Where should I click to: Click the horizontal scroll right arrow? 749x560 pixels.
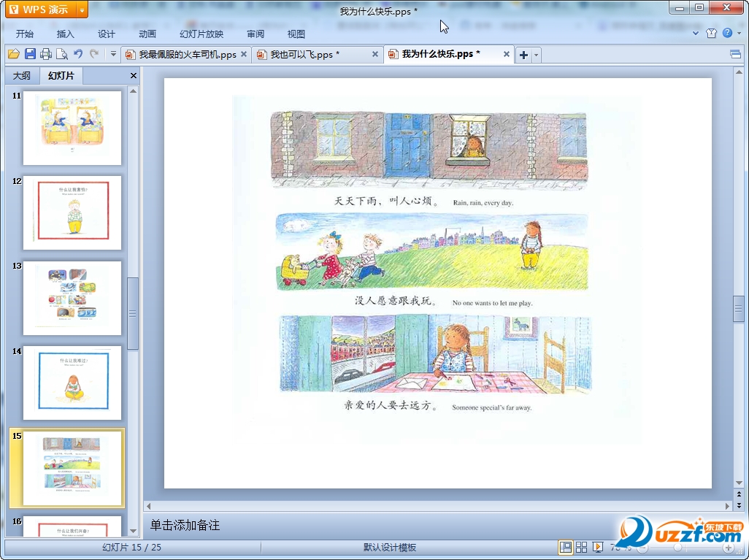click(728, 506)
